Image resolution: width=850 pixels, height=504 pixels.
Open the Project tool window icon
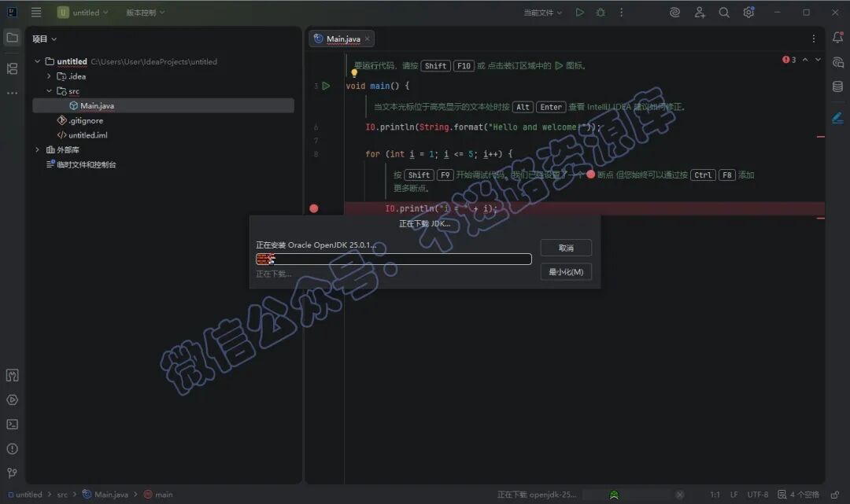pyautogui.click(x=12, y=38)
